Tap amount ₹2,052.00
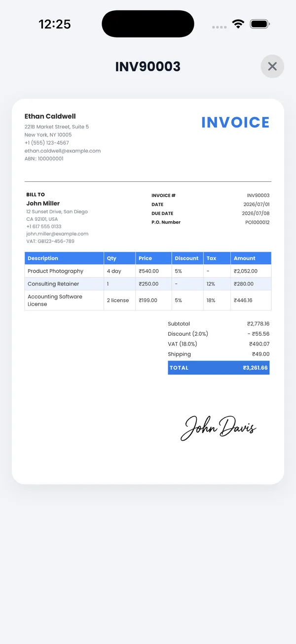Screen dimensions: 296x644 click(245, 271)
